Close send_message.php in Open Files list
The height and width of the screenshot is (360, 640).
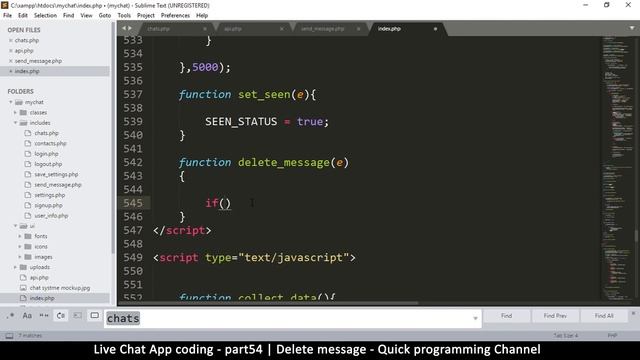coord(11,61)
